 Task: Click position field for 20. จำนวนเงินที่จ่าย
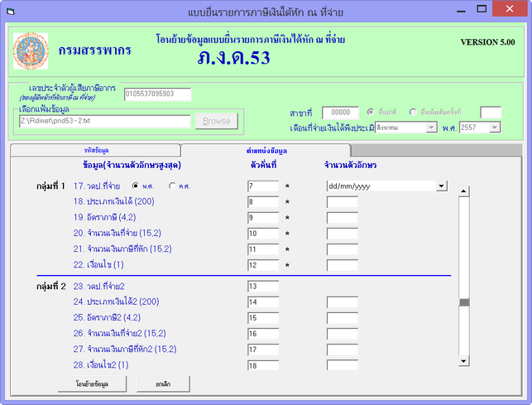coord(263,234)
